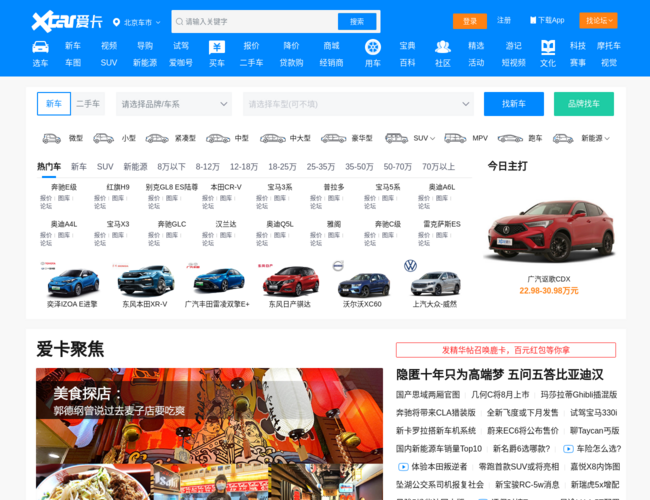This screenshot has height=500, width=650.
Task: Click the 选车 car icon
Action: (x=40, y=47)
